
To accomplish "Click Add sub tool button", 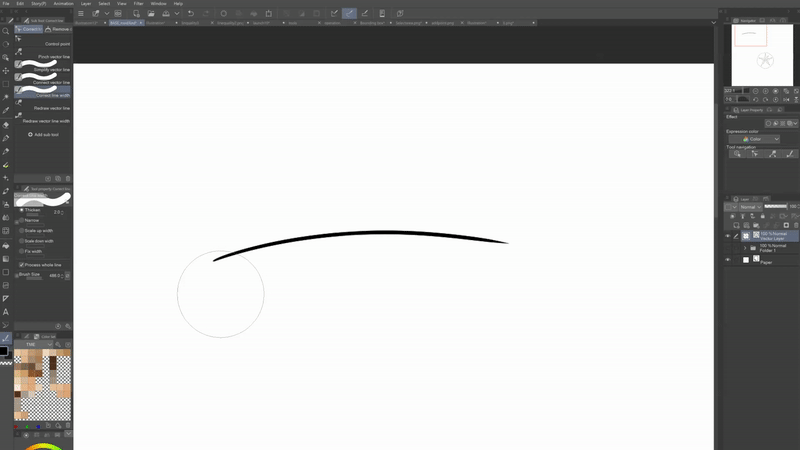I will (43, 135).
